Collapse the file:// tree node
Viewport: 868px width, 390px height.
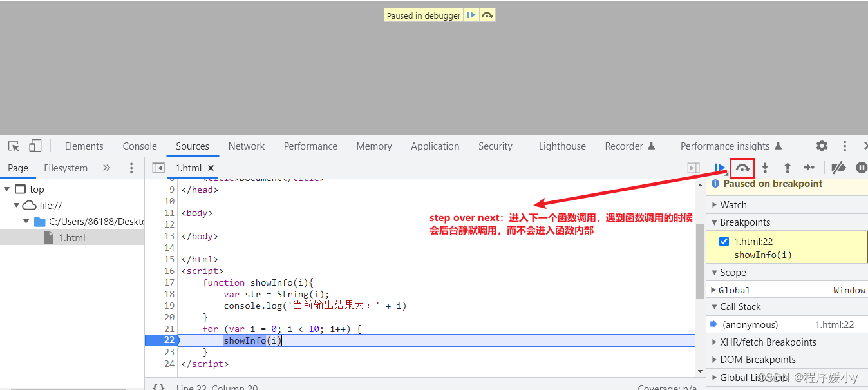17,205
